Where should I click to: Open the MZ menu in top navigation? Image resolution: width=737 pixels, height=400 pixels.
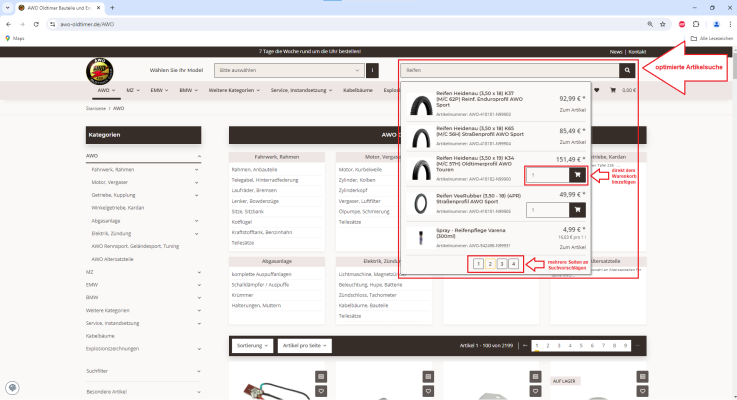pos(133,90)
